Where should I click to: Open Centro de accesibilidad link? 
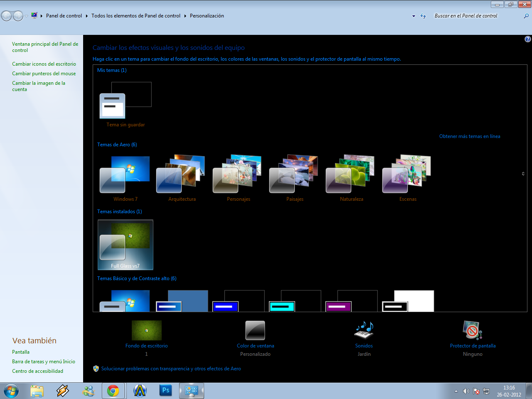coord(37,371)
